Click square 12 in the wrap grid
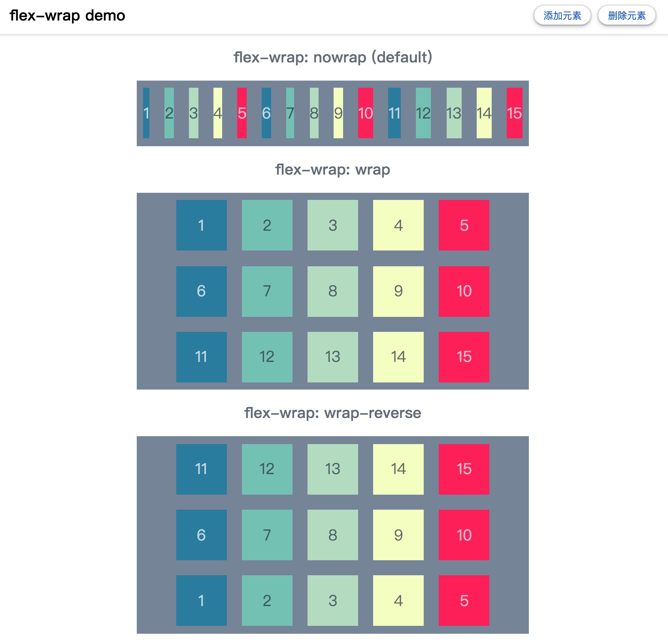 click(267, 357)
